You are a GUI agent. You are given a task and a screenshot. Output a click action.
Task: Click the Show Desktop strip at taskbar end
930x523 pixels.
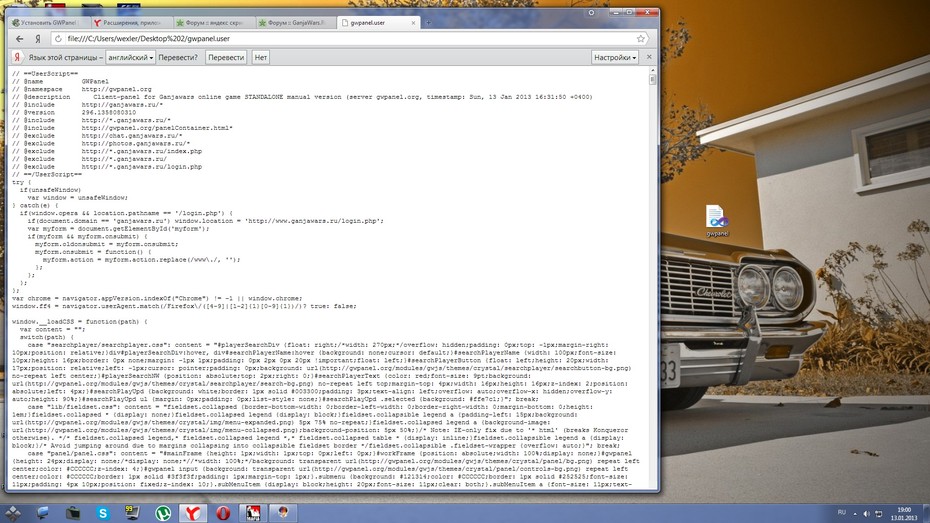[x=926, y=513]
